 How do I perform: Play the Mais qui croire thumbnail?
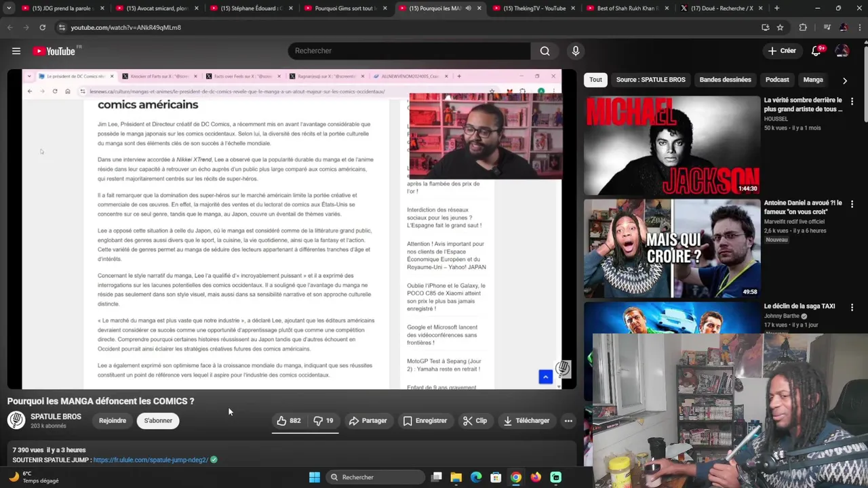672,249
